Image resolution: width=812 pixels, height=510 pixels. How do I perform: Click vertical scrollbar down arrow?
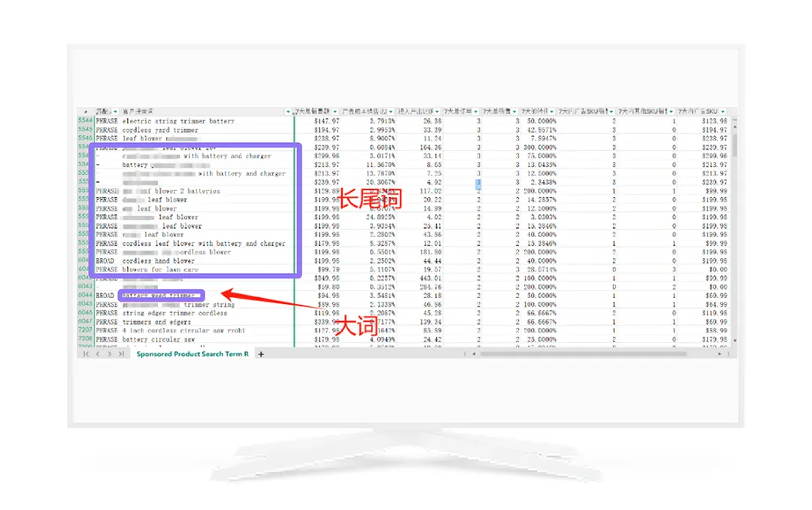(735, 341)
